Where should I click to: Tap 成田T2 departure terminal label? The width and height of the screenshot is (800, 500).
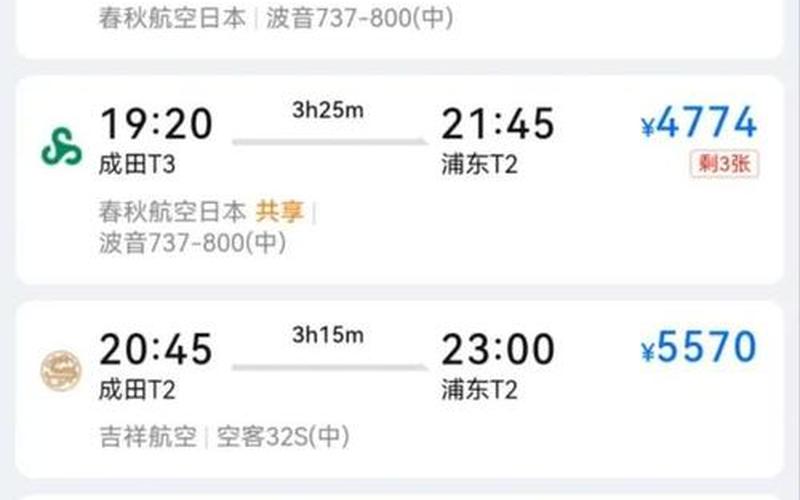(x=137, y=390)
